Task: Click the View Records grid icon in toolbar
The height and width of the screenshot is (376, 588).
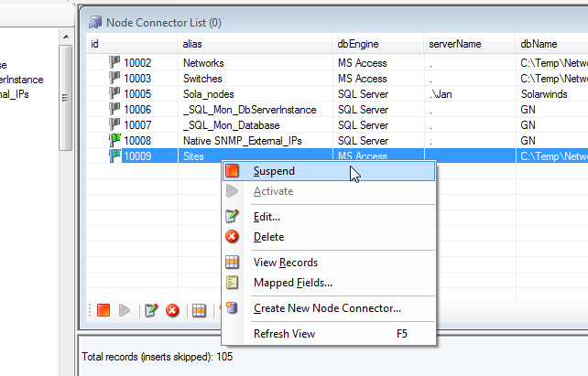Action: (199, 311)
